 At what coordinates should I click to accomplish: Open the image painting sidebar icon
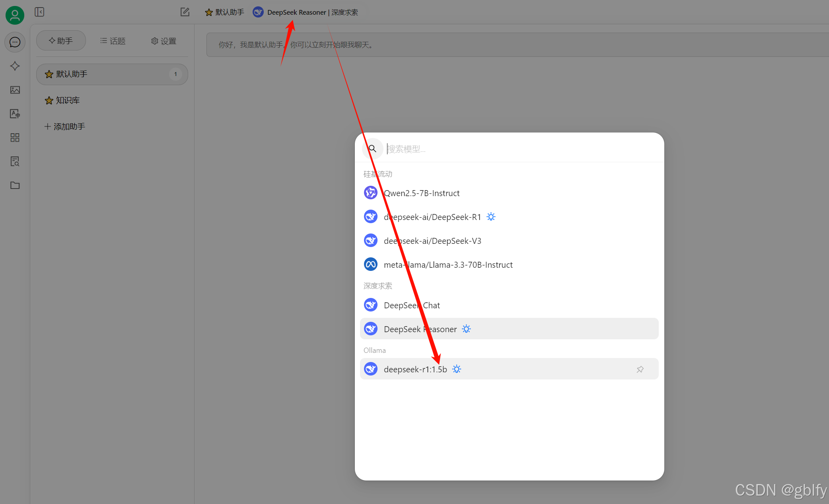[x=15, y=90]
